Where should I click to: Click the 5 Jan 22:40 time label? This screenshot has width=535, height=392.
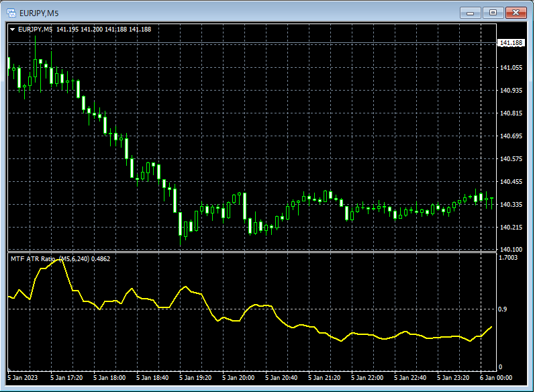(x=409, y=378)
